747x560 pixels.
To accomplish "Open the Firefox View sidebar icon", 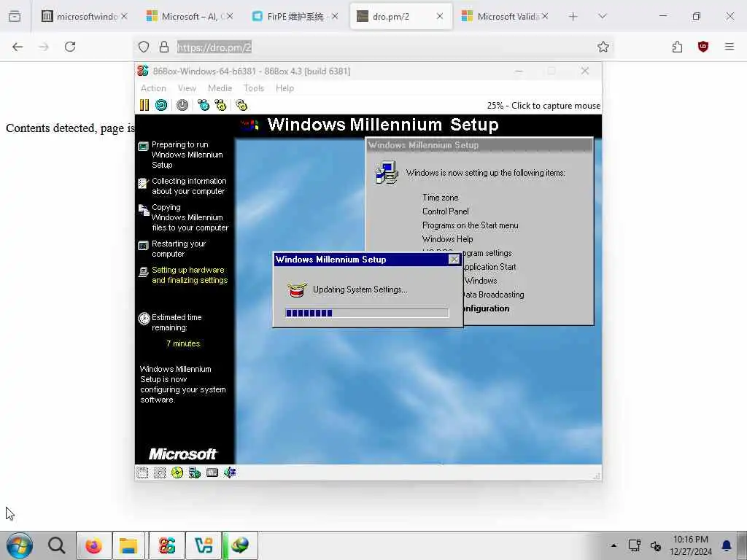I will pos(15,16).
